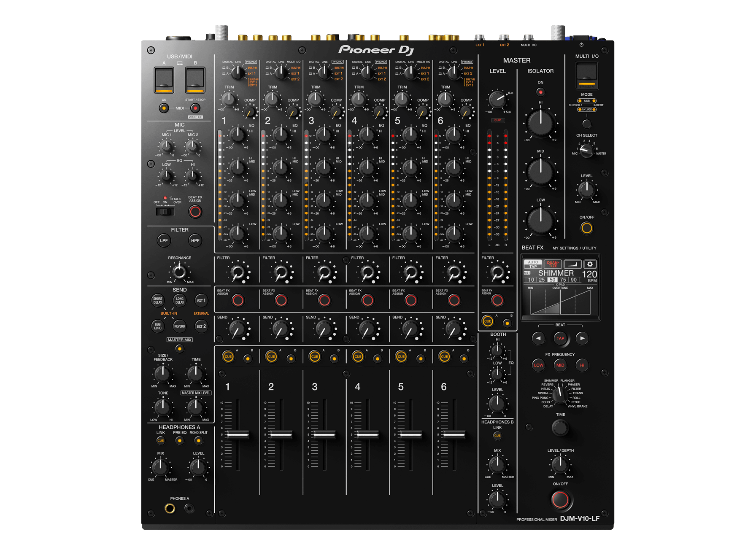Image resolution: width=756 pixels, height=555 pixels.
Task: Select the 75 beat fraction on the display
Action: coord(562,280)
